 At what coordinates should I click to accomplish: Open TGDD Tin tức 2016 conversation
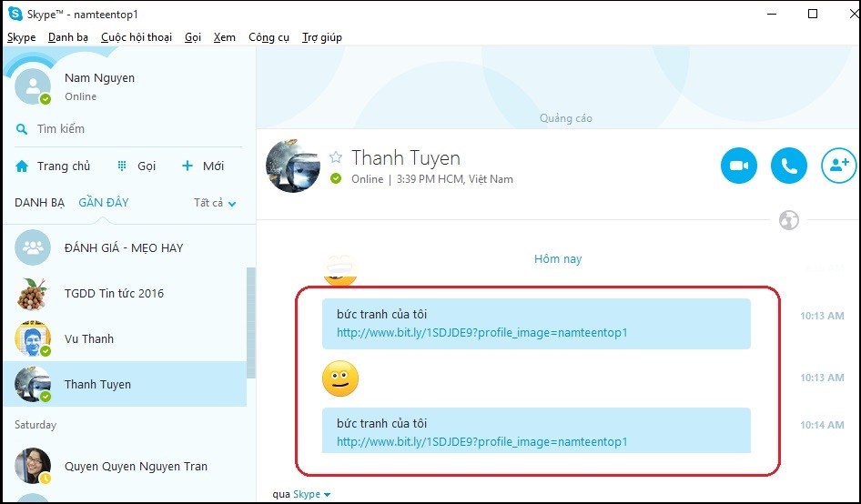(x=125, y=293)
